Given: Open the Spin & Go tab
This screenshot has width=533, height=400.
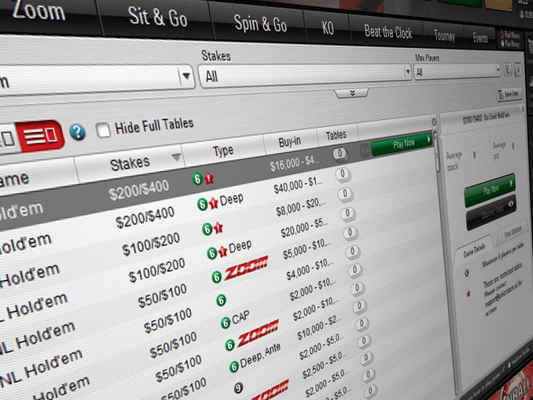Looking at the screenshot, I should pyautogui.click(x=260, y=23).
